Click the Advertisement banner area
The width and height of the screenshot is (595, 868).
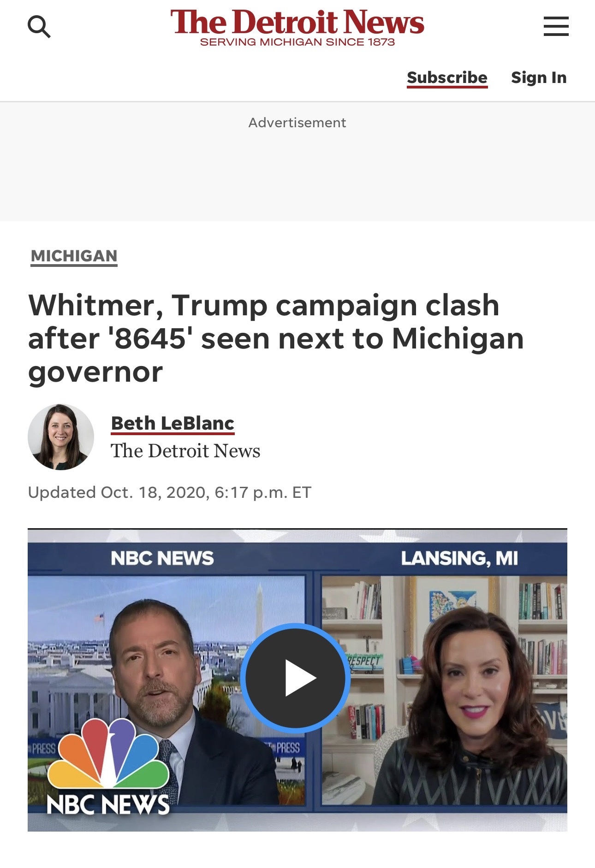pos(297,161)
